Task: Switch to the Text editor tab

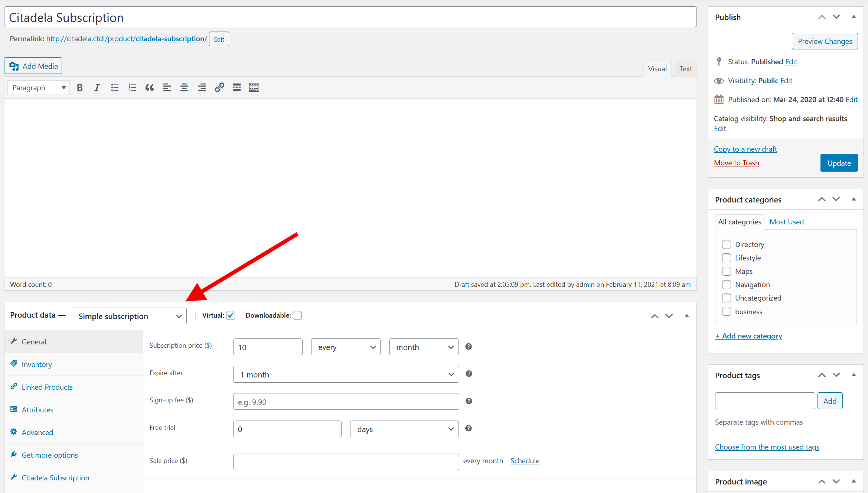Action: [685, 69]
